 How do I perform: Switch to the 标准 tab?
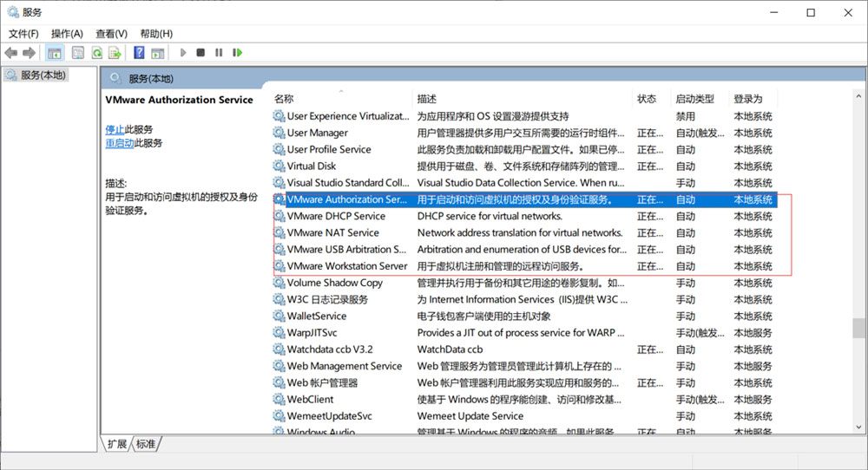click(146, 444)
